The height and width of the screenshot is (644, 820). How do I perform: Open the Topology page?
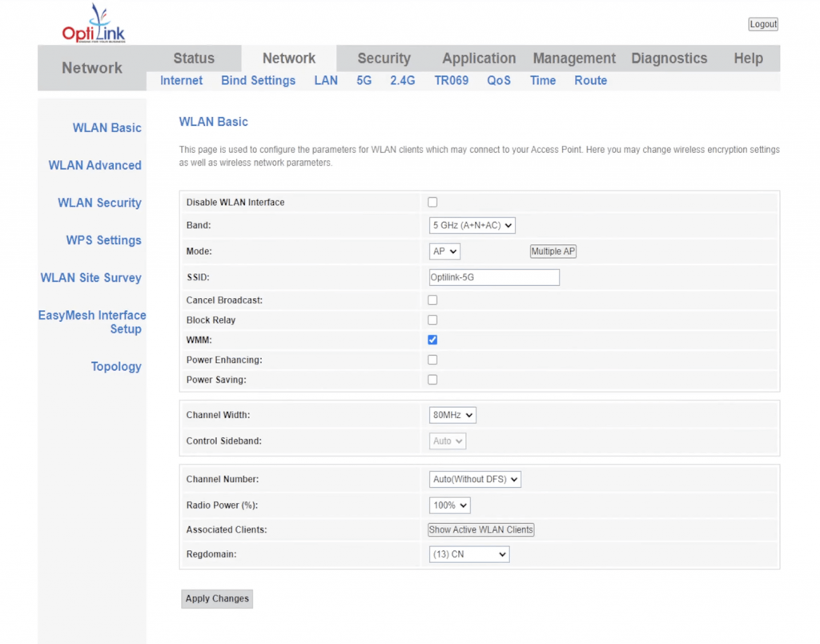tap(116, 366)
